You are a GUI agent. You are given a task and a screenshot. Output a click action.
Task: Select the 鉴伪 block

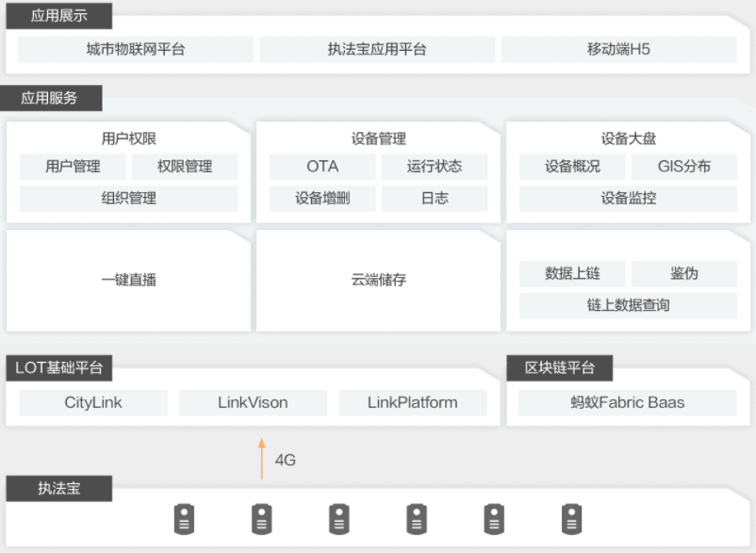tap(684, 273)
